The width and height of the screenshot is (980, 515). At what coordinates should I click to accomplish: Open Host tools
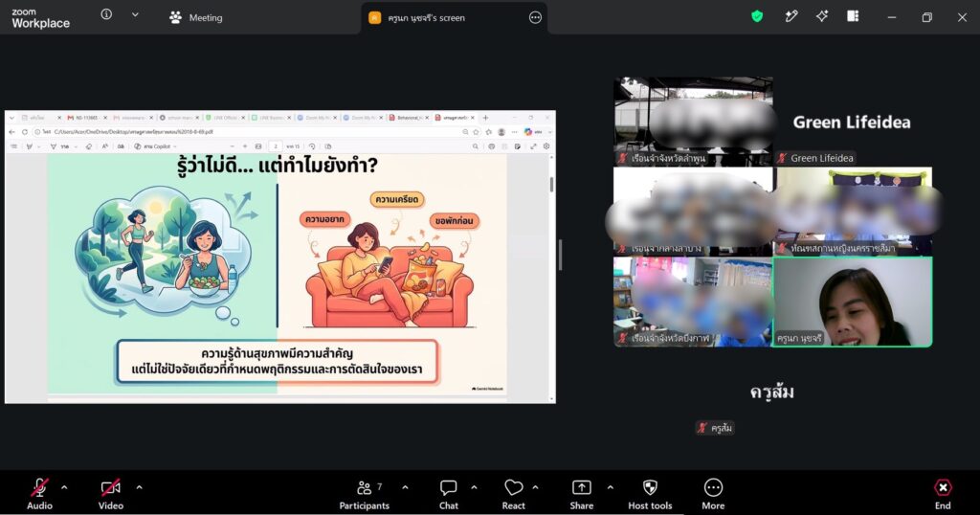(x=650, y=494)
